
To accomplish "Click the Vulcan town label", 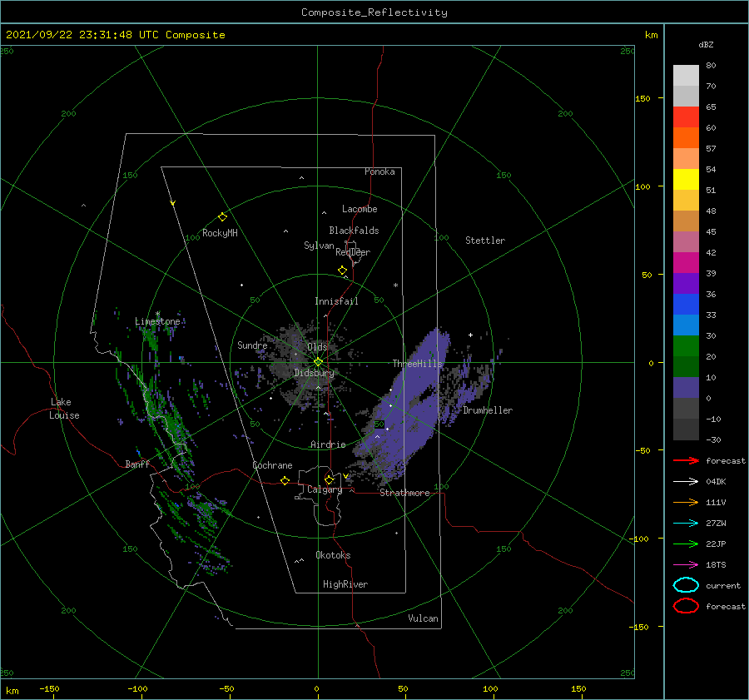I will click(x=424, y=618).
